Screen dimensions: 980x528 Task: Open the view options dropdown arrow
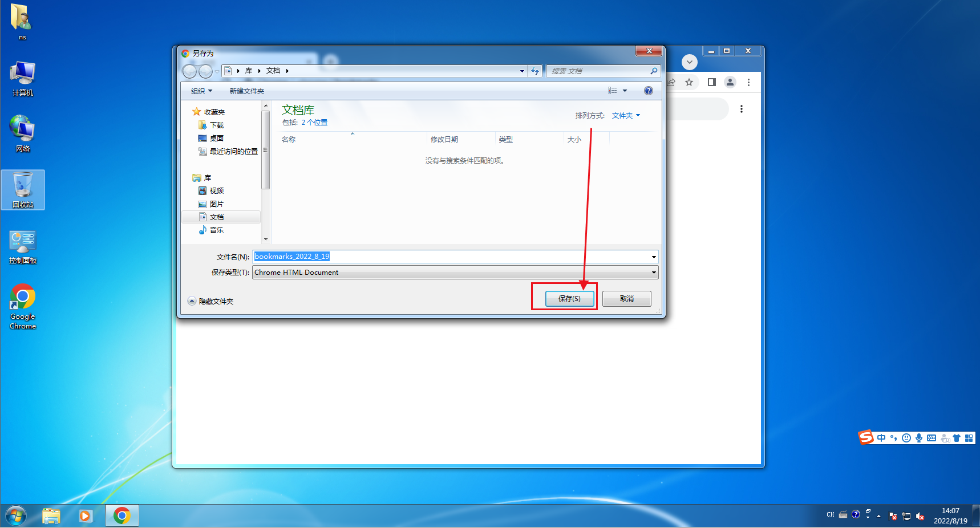pos(625,91)
